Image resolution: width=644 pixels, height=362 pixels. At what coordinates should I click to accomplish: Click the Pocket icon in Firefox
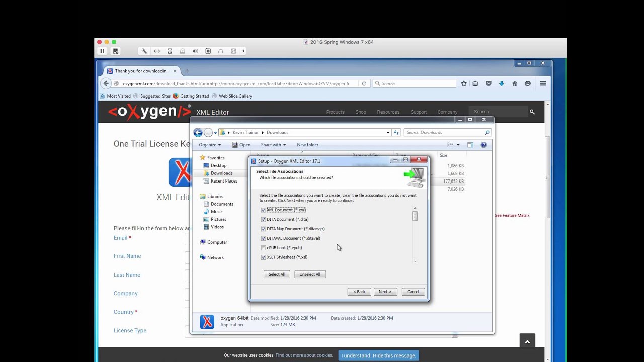[x=488, y=83]
